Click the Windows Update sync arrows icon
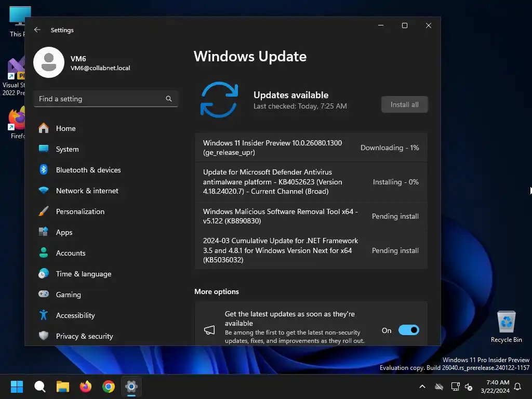This screenshot has height=399, width=532. click(219, 100)
